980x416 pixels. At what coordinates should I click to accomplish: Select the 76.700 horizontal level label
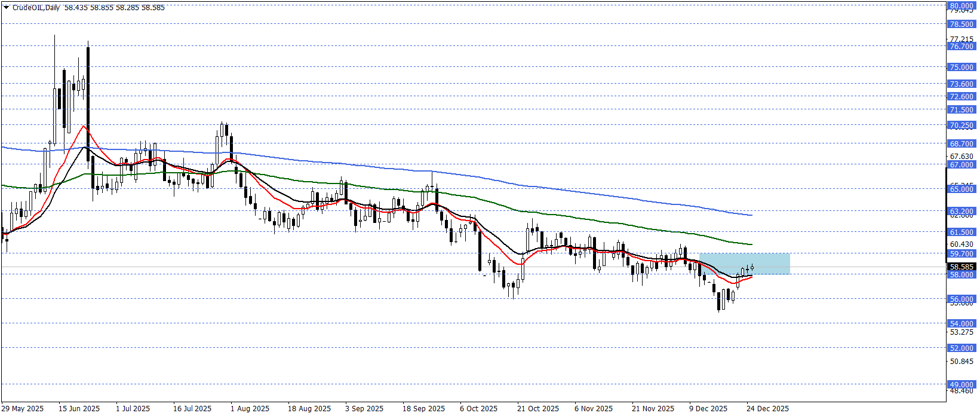[x=961, y=46]
